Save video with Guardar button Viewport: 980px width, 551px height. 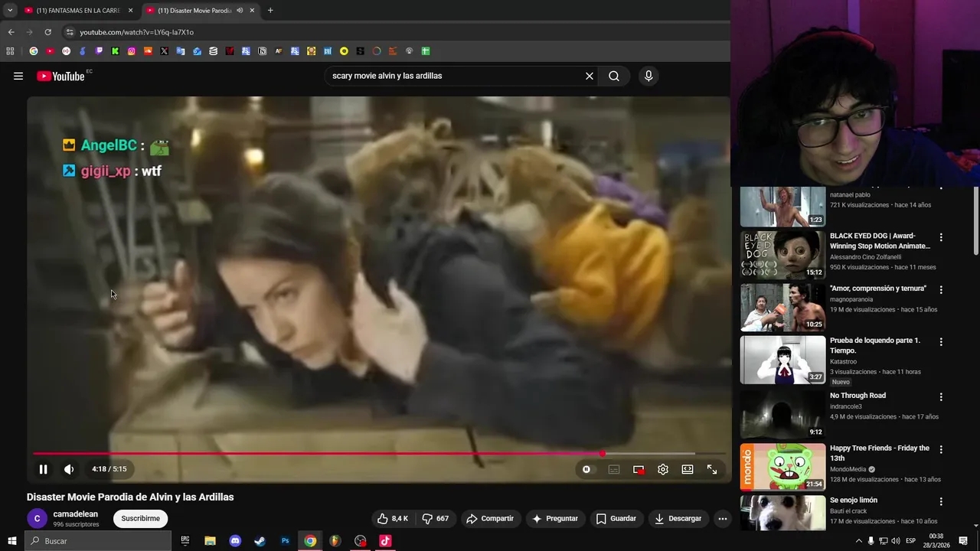click(616, 518)
